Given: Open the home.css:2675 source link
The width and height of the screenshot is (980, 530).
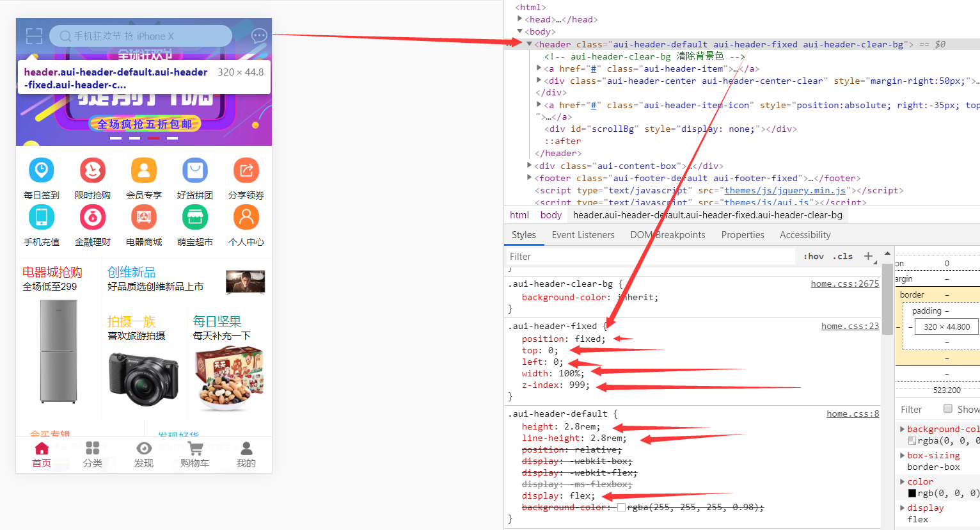Looking at the screenshot, I should [x=845, y=284].
